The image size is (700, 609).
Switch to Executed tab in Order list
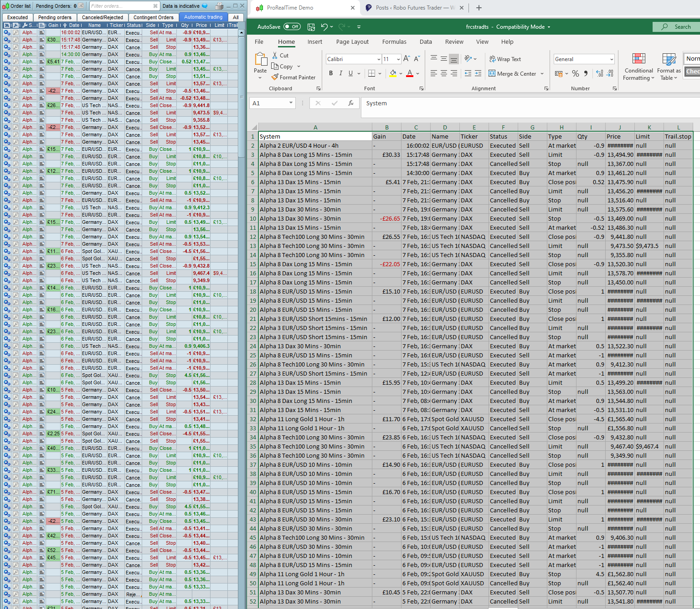click(17, 17)
